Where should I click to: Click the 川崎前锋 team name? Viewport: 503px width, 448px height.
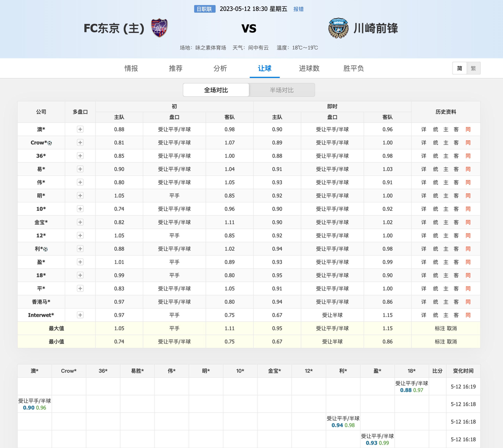376,28
